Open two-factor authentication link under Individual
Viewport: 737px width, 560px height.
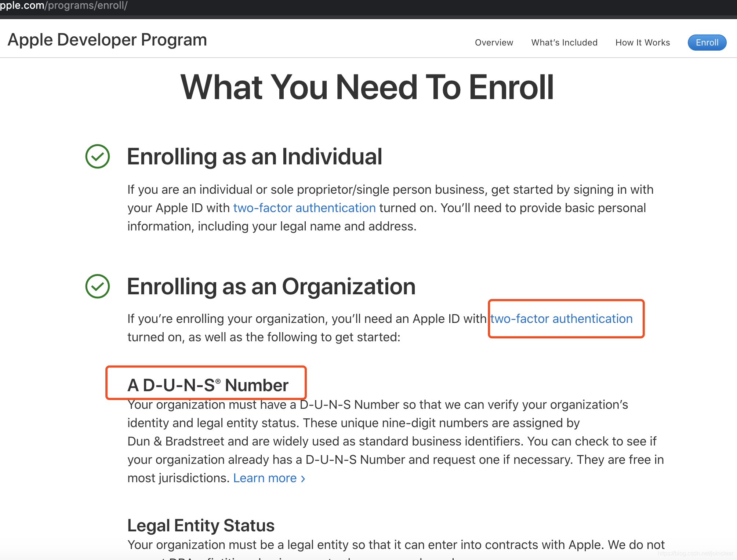pos(304,208)
